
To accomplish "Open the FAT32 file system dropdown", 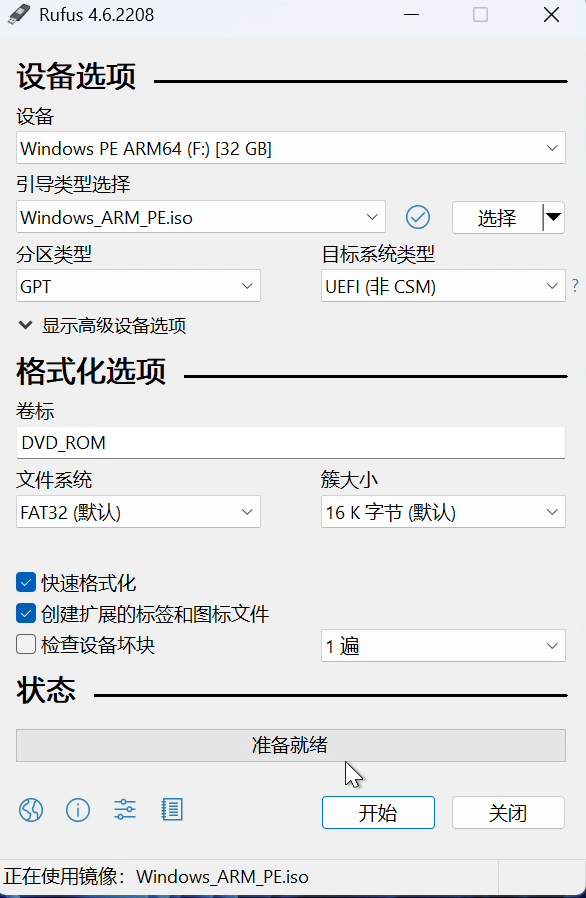I will pos(137,511).
